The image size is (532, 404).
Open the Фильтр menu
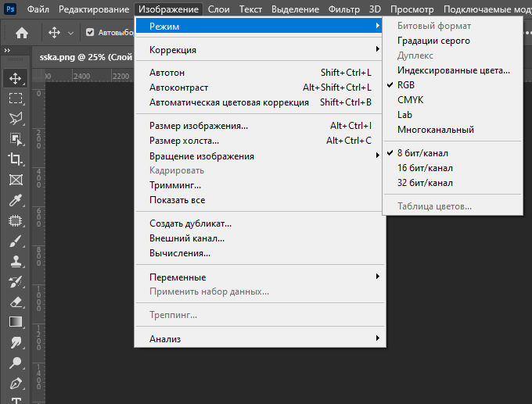click(344, 9)
